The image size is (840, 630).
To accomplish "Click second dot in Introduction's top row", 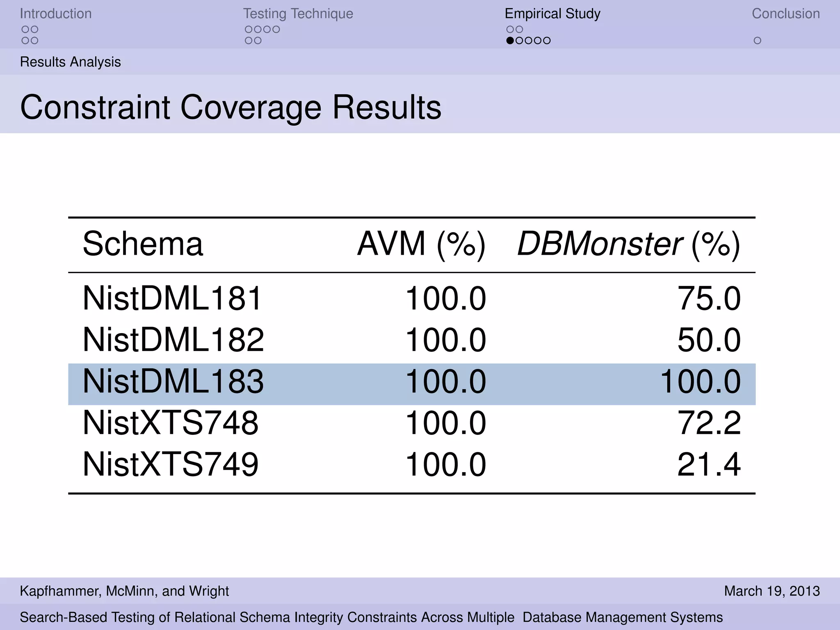I will point(34,30).
